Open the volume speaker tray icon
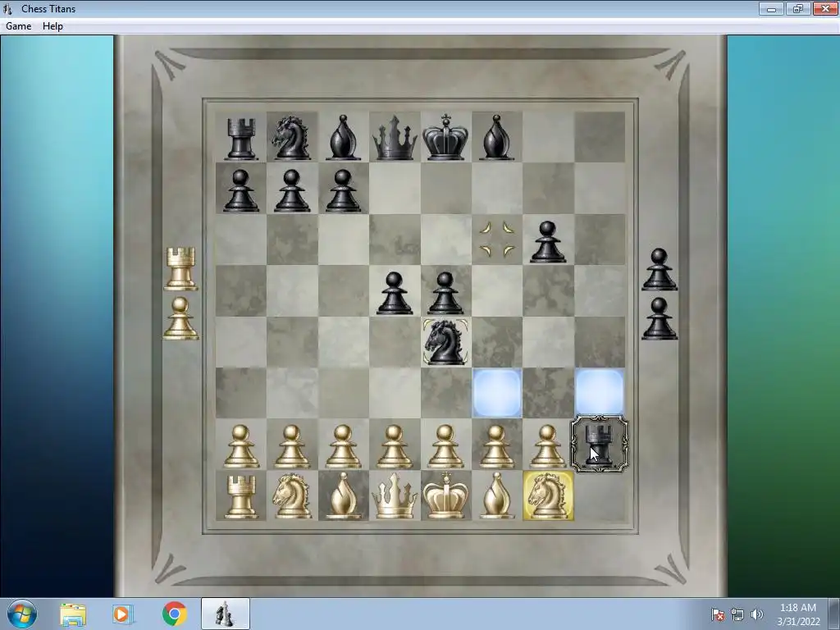This screenshot has width=840, height=630. (x=756, y=614)
